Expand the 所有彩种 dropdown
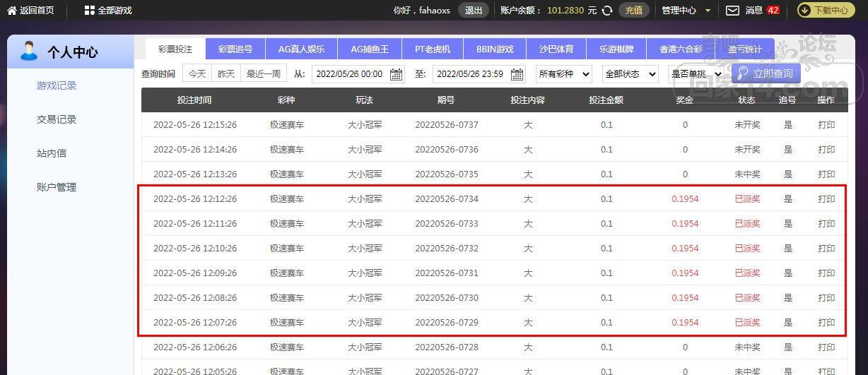Screen dimensions: 868x375 [x=563, y=74]
